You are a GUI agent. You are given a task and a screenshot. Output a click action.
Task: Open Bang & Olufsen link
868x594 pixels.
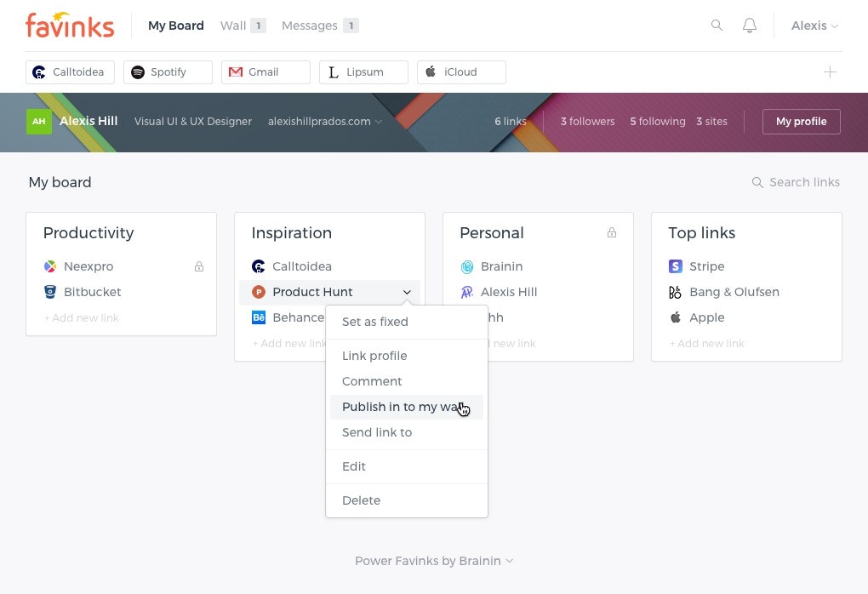(734, 292)
